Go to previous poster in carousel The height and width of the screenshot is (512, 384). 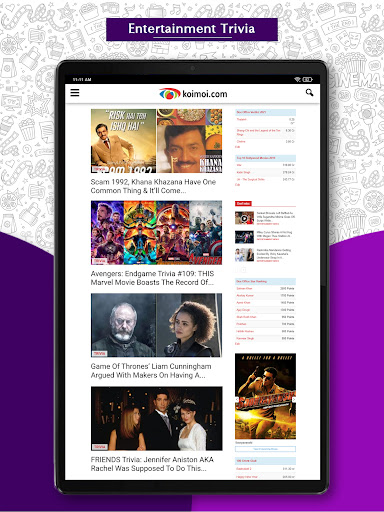[237, 399]
